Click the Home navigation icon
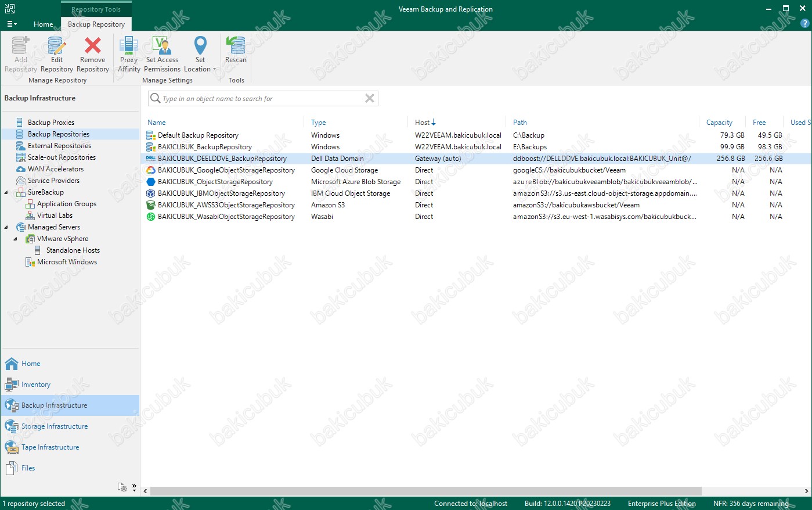The width and height of the screenshot is (812, 510). 12,364
